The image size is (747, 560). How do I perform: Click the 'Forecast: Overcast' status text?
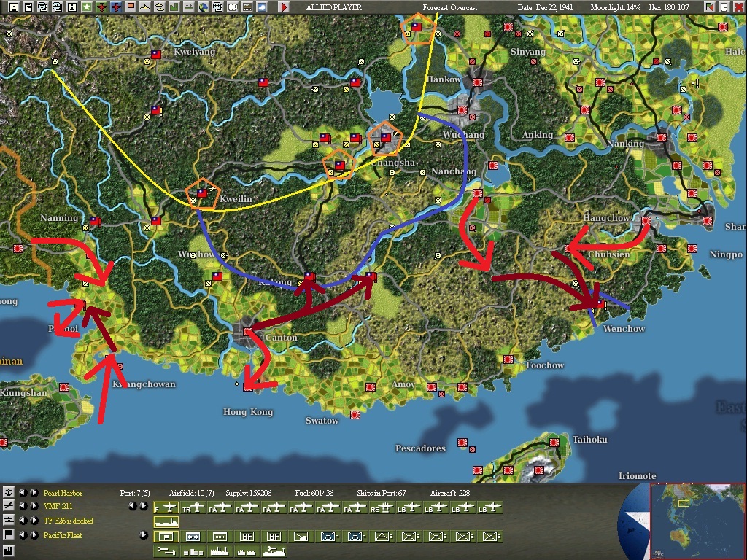[449, 7]
